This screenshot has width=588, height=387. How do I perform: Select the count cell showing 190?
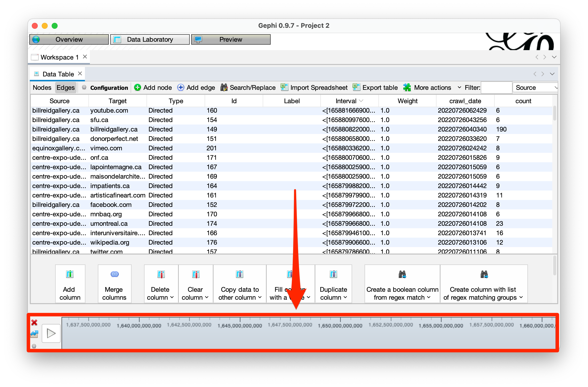coord(523,129)
